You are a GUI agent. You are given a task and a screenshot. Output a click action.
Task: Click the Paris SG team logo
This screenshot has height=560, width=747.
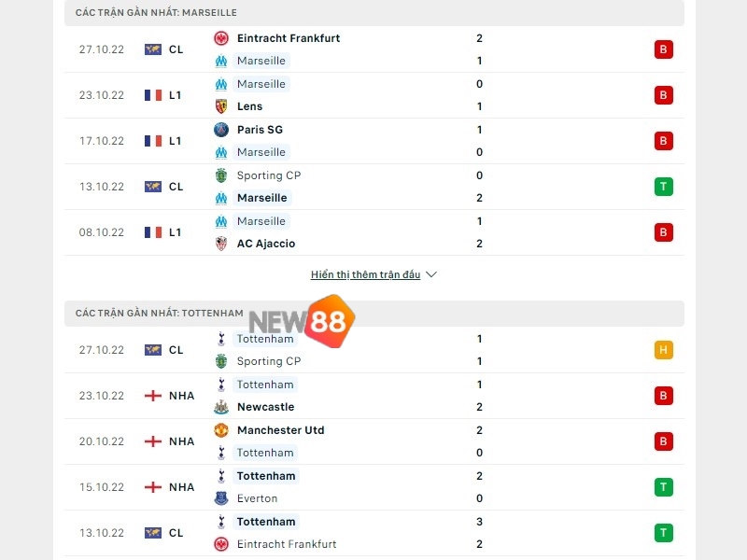coord(222,130)
